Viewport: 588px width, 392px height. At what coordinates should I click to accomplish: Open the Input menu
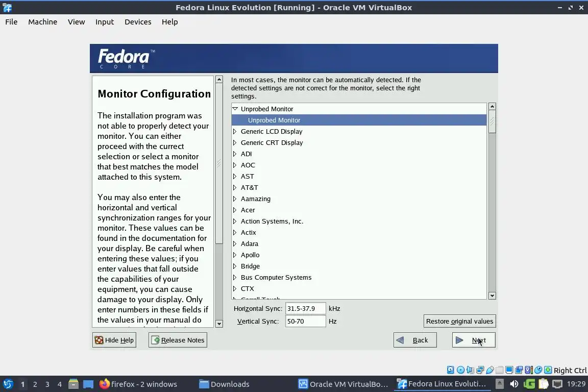(105, 22)
